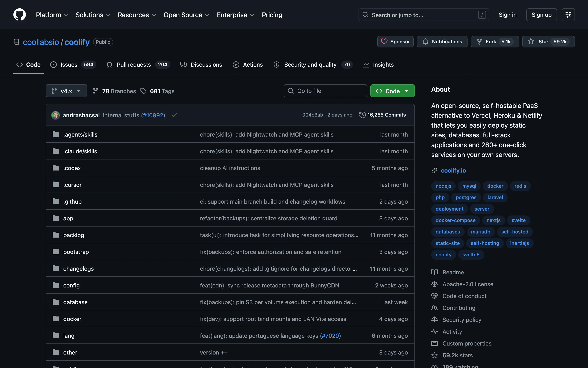Open the global settings sliders icon
Image resolution: width=588 pixels, height=368 pixels.
click(568, 15)
